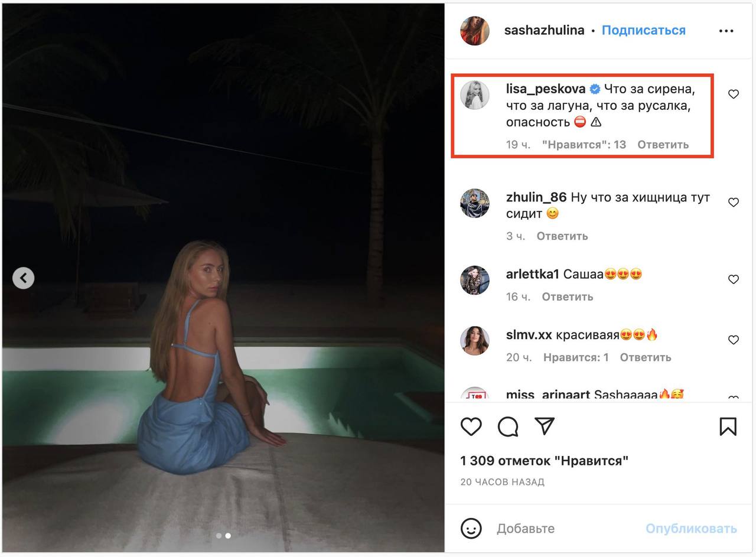The height and width of the screenshot is (557, 756).
Task: Like the arlettka1 comment
Action: click(x=733, y=279)
